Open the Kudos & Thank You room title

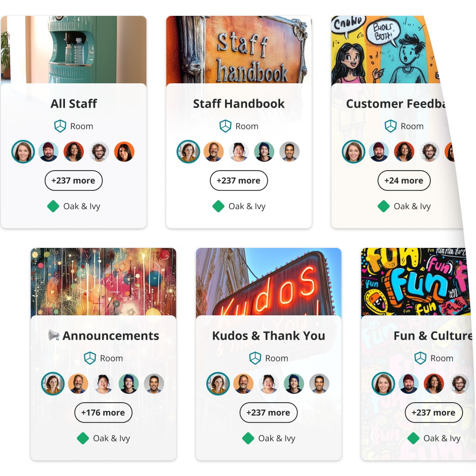pos(268,336)
